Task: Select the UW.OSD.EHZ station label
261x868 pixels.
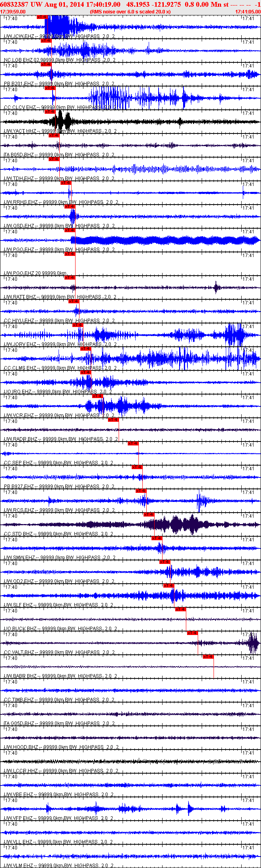Action: 60,226
